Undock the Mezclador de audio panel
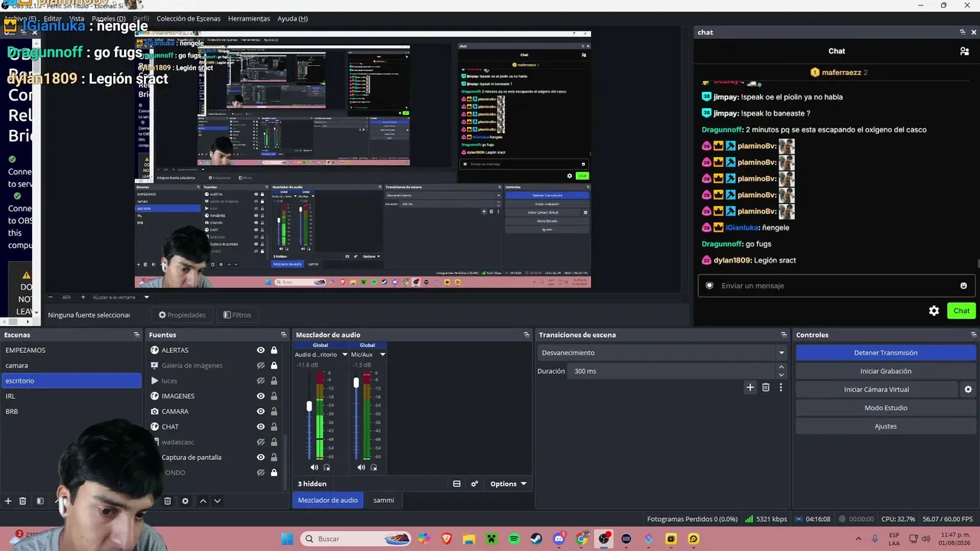 (527, 334)
